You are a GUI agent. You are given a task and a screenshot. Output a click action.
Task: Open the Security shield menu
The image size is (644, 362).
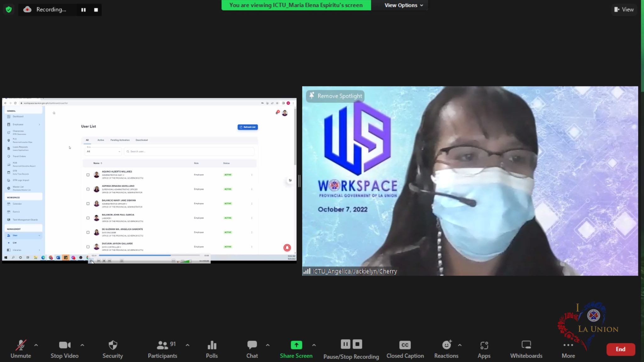(113, 349)
